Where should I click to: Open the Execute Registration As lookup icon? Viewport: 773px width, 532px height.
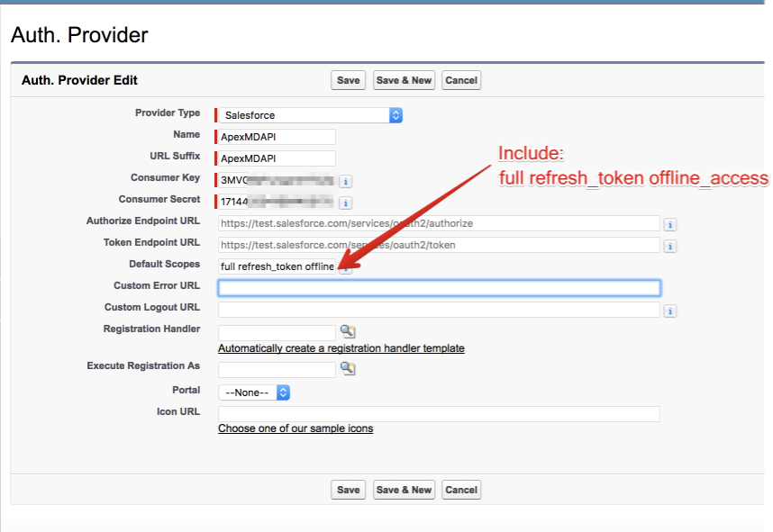coord(348,368)
